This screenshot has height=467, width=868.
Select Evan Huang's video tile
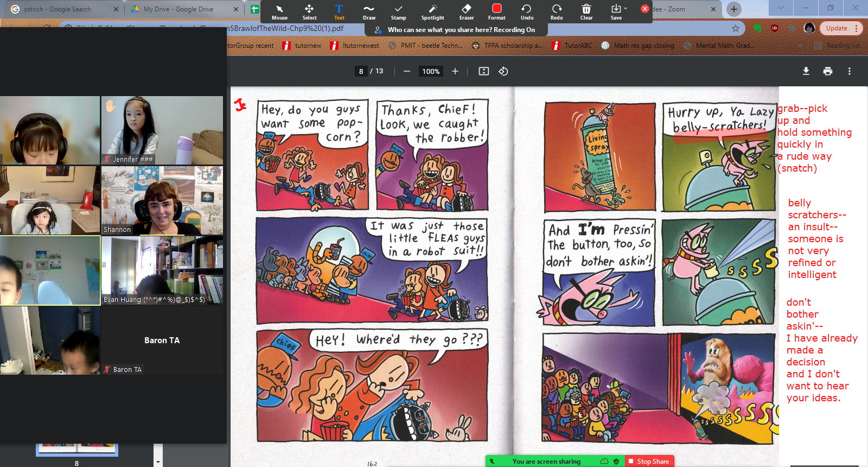[162, 270]
